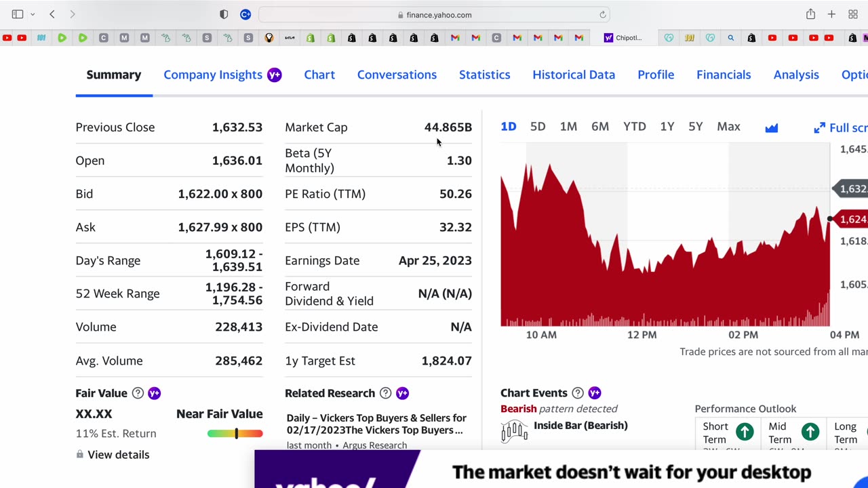Image resolution: width=868 pixels, height=488 pixels.
Task: Open the Vickers Top Buyers & Sellers article
Action: (376, 424)
